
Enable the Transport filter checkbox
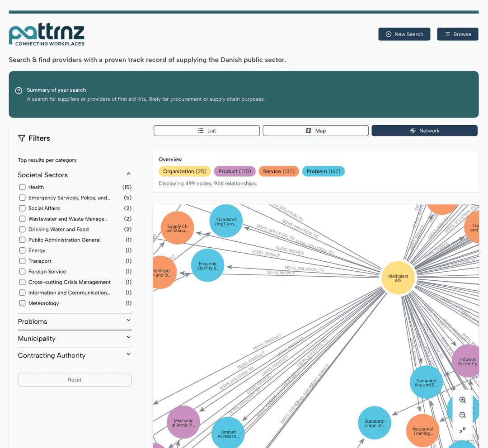point(22,261)
